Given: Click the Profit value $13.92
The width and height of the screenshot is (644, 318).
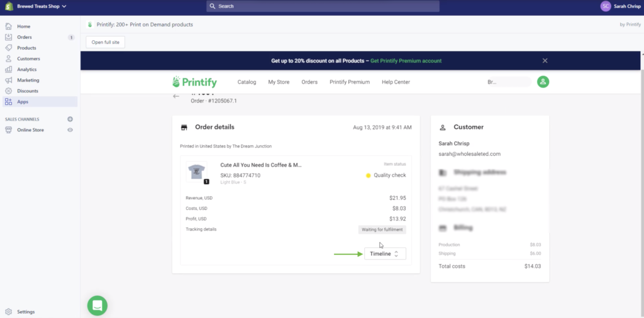Looking at the screenshot, I should tap(397, 219).
